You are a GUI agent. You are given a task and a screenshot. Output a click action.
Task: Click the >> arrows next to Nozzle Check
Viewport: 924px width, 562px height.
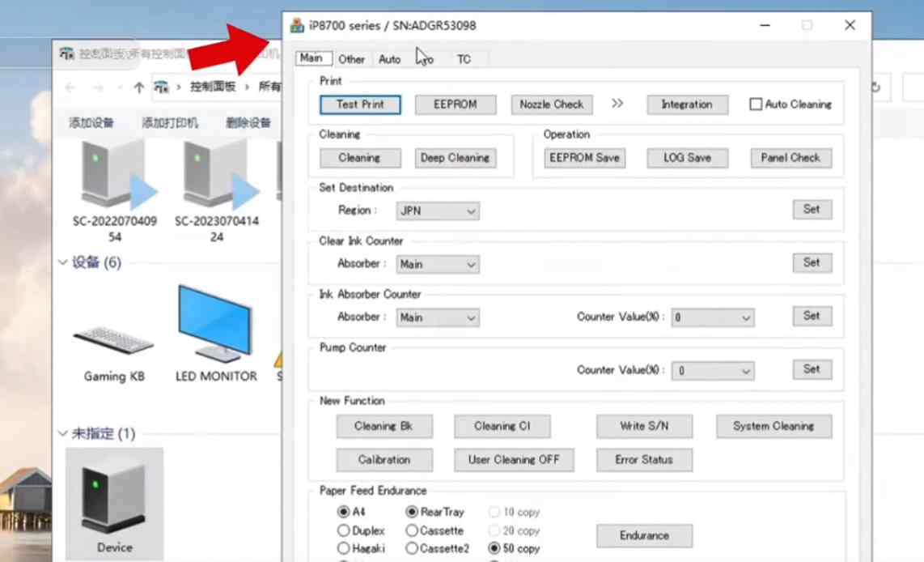coord(617,104)
